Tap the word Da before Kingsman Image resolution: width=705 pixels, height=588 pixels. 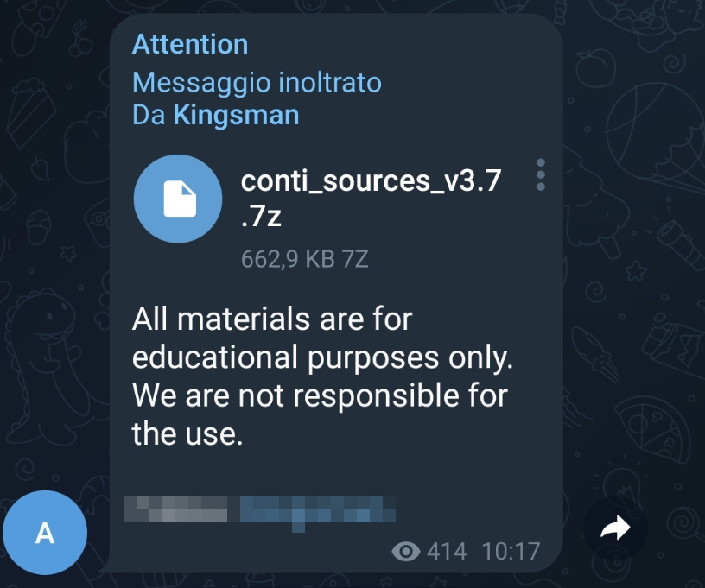click(x=149, y=115)
